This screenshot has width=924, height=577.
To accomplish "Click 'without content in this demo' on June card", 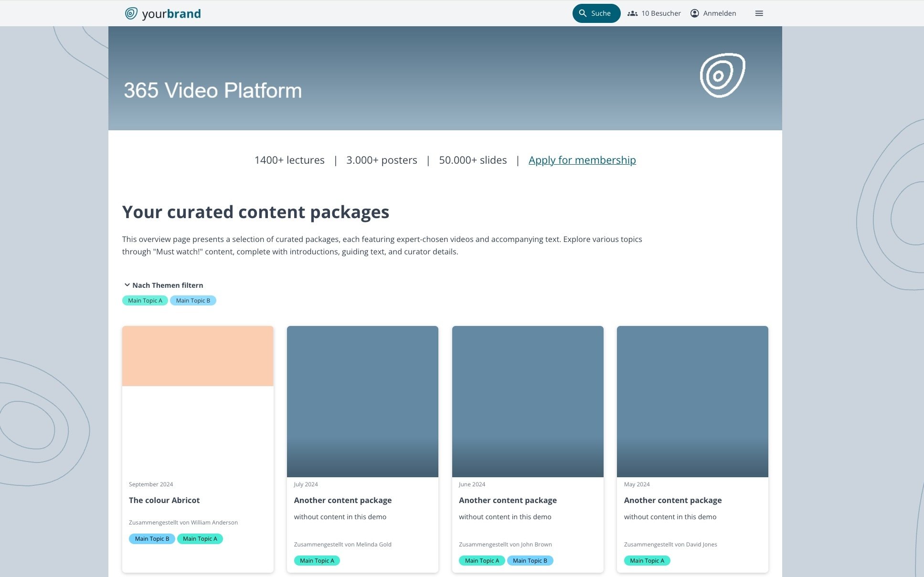I will [505, 517].
